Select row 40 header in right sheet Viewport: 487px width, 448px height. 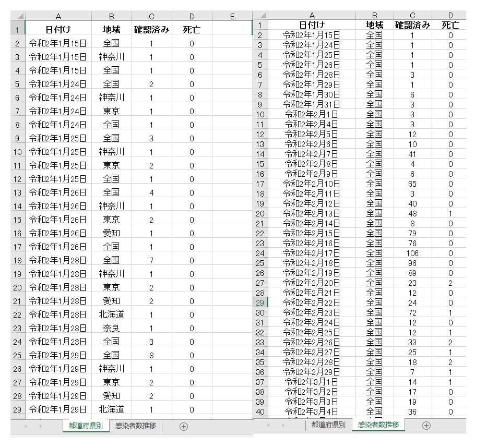tap(260, 411)
